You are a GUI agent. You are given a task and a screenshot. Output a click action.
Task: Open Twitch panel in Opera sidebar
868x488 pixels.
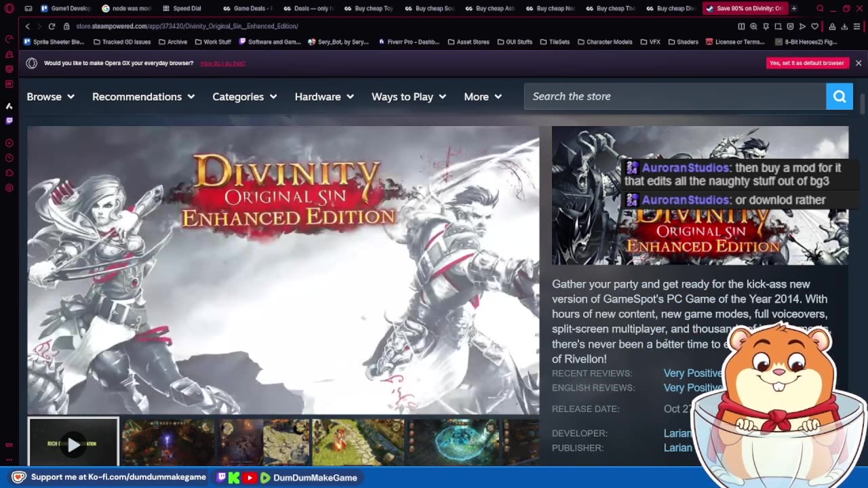[x=9, y=121]
